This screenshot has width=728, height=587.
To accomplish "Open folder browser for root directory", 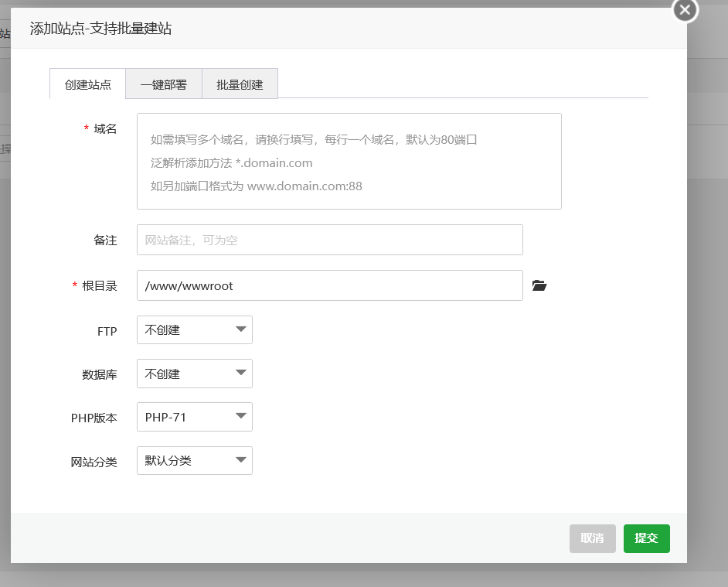I will tap(539, 286).
